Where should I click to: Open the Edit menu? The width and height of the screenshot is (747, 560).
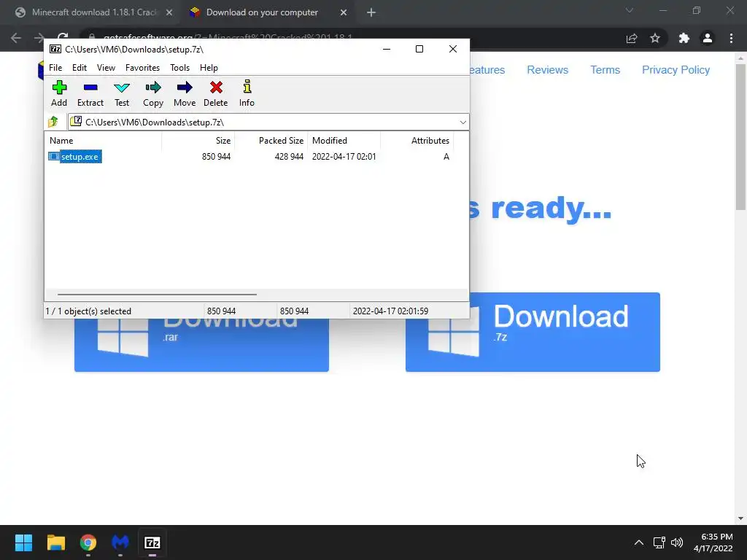pyautogui.click(x=80, y=68)
